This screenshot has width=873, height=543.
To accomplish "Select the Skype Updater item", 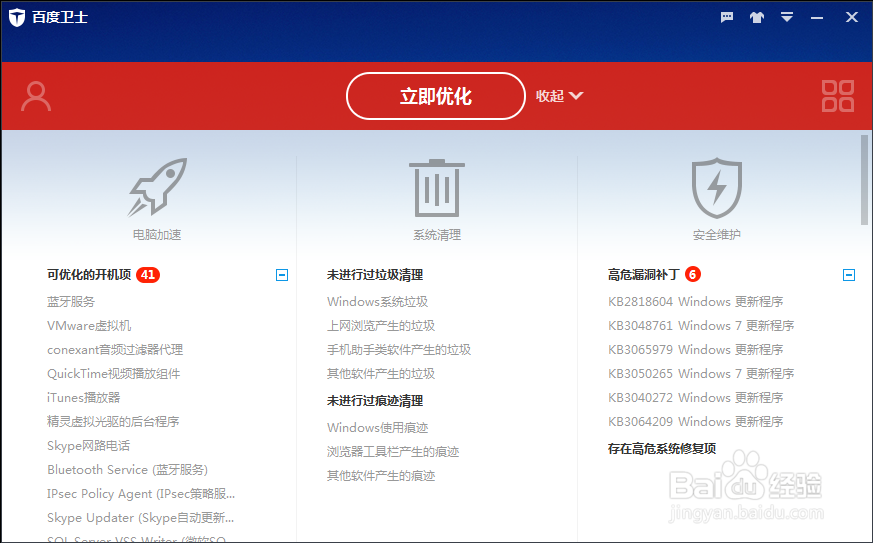I will point(140,517).
